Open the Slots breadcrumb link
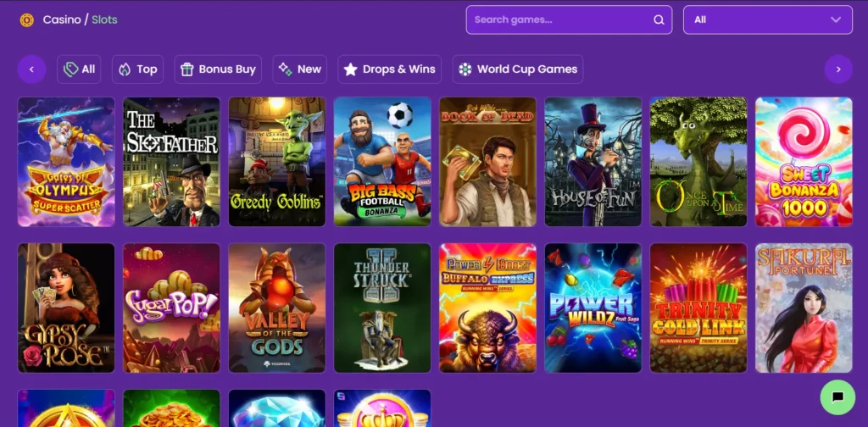 tap(104, 20)
